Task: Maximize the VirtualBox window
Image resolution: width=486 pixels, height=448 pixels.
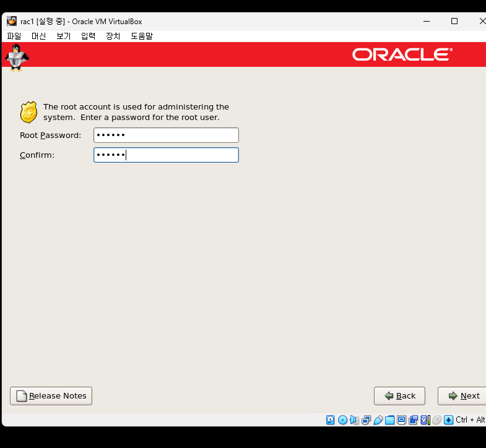Action: pos(454,22)
